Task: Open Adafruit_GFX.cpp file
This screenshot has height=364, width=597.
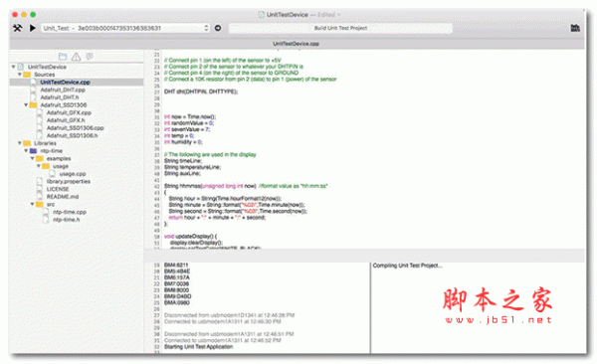Action: [x=69, y=112]
